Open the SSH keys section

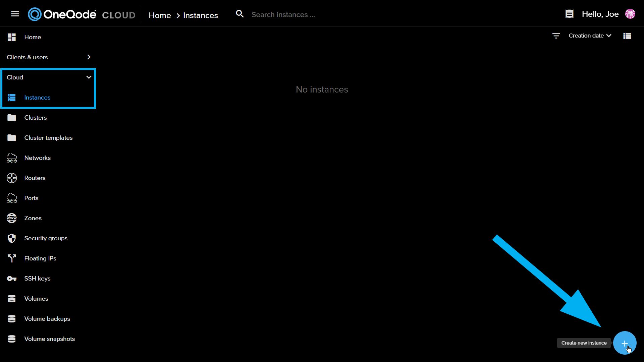click(x=37, y=278)
